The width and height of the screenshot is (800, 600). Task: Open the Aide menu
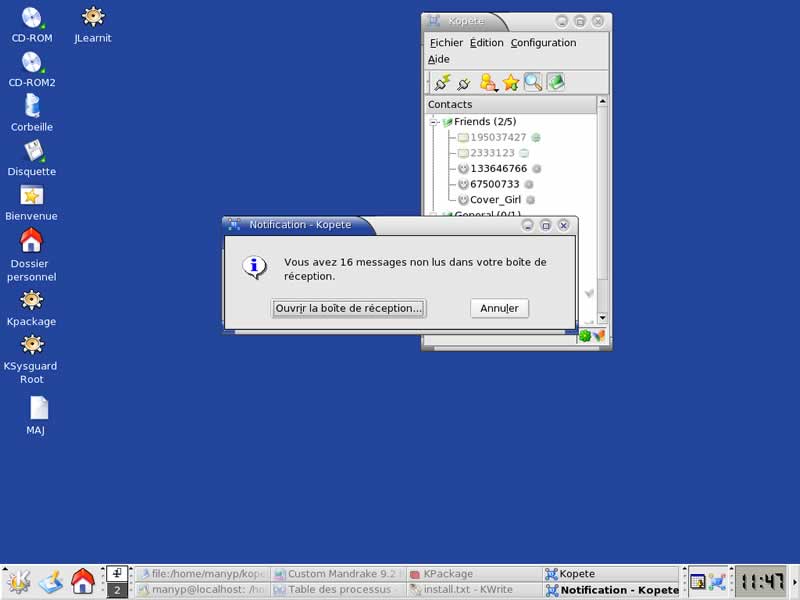439,59
